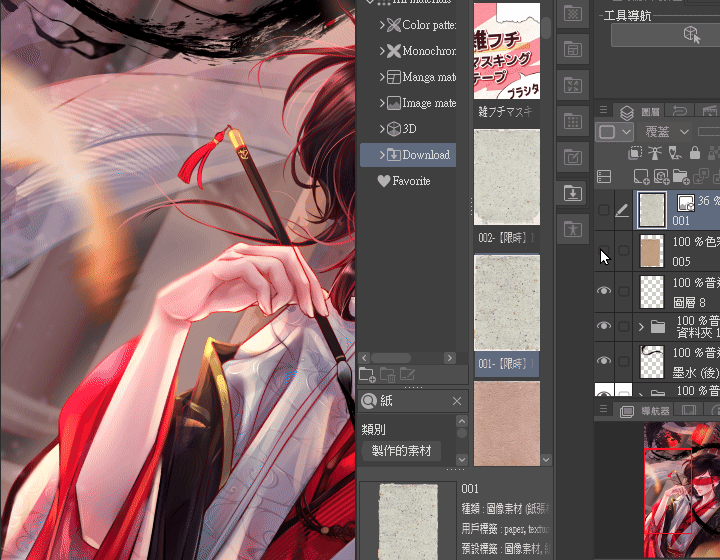Rename the material folder with edit icon
This screenshot has height=560, width=720.
tap(407, 375)
